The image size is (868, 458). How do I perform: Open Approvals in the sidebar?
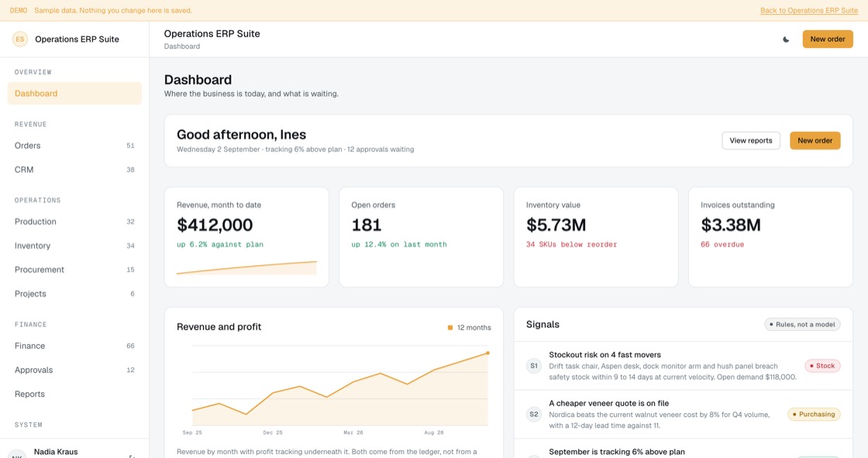click(74, 370)
